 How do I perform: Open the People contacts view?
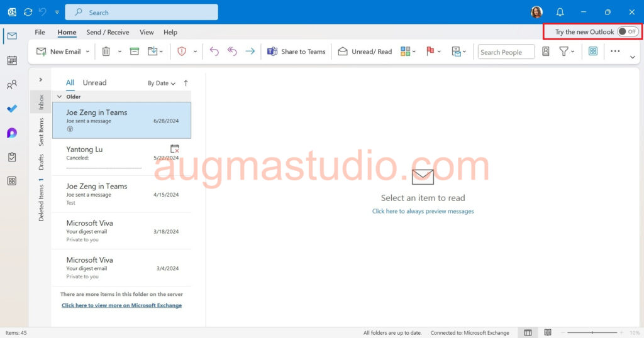tap(12, 85)
